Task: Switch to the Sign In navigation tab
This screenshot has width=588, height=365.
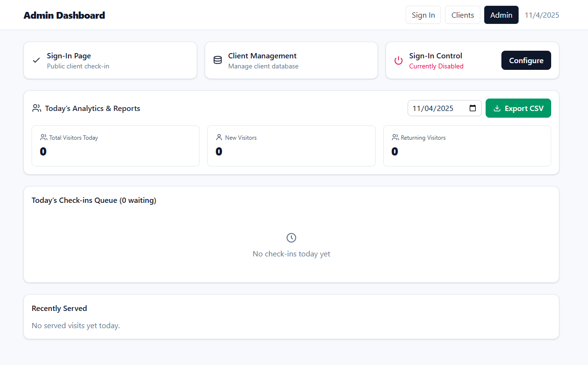Action: coord(423,15)
